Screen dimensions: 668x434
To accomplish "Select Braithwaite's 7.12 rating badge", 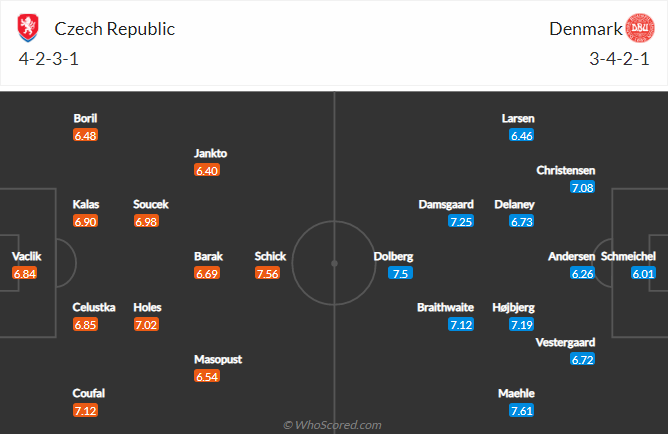I will tap(461, 324).
